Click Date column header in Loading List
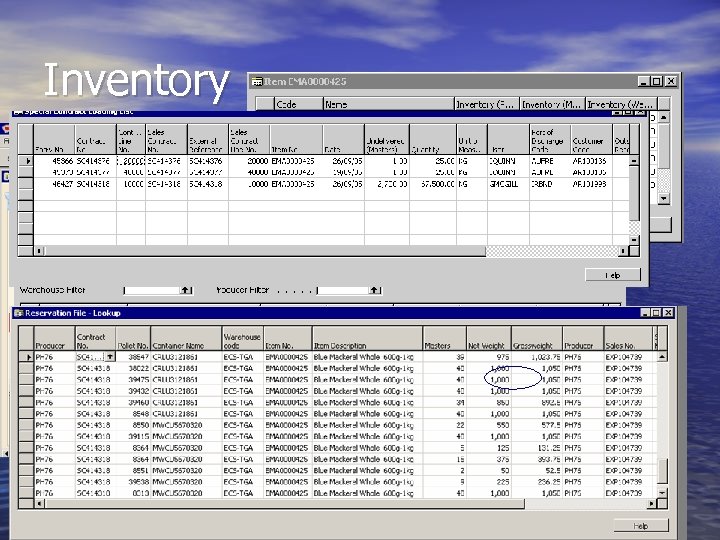 343,139
